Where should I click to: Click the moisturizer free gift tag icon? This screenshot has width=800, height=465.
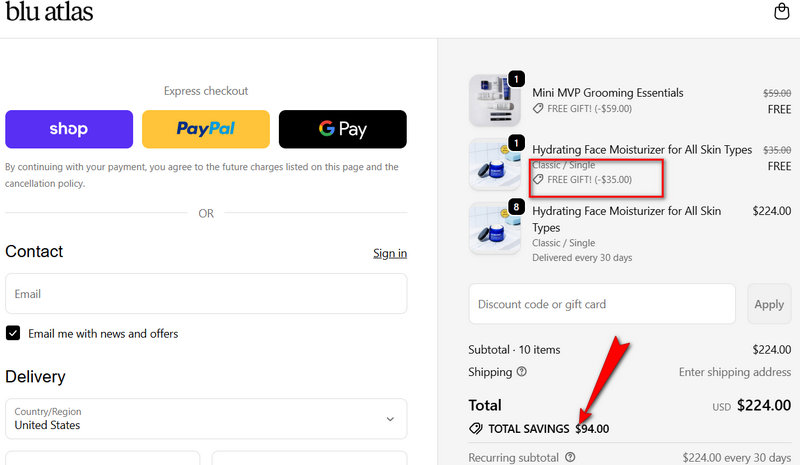coord(538,180)
